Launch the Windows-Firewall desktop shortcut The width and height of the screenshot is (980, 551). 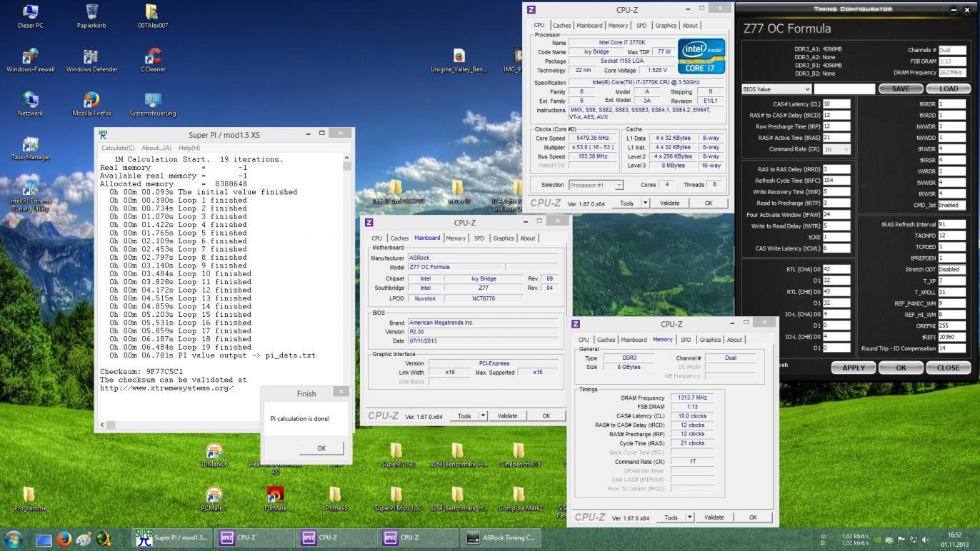[30, 60]
